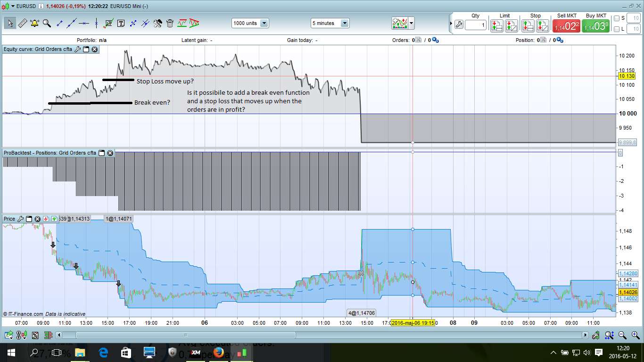
Task: Enable the L checkbox
Action: click(617, 29)
